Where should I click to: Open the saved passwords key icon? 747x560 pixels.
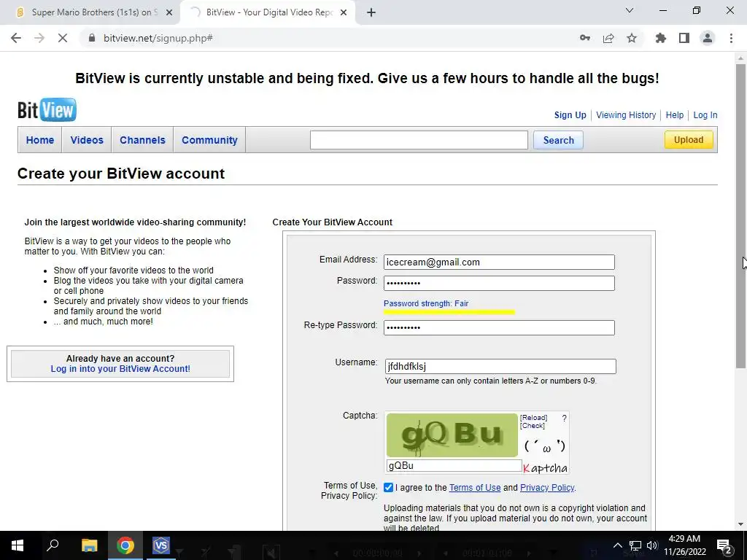(585, 38)
